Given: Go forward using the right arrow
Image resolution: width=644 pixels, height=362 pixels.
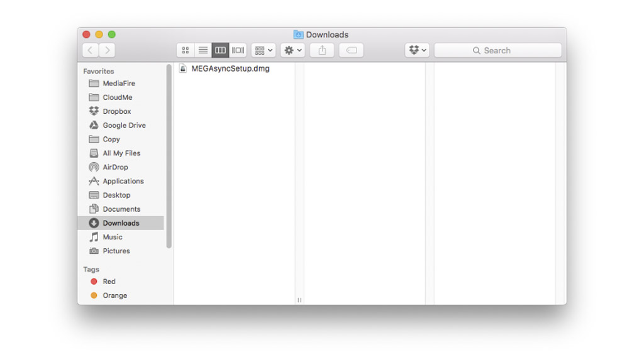Looking at the screenshot, I should click(x=108, y=50).
